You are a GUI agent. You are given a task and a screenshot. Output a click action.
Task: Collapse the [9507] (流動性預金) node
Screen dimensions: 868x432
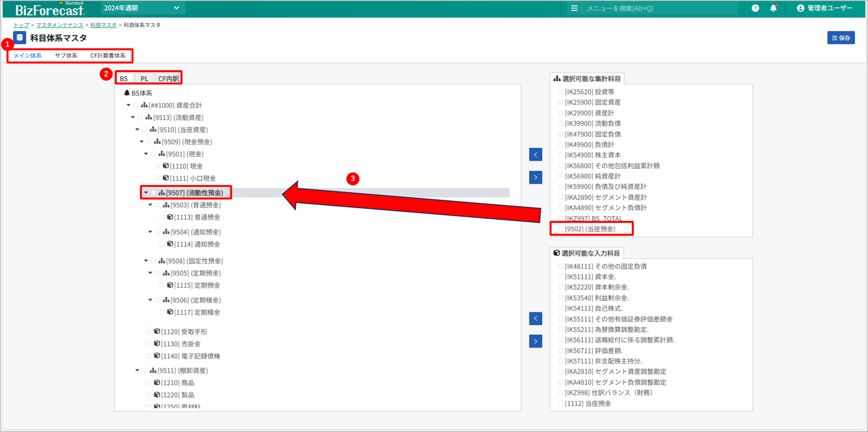coord(146,192)
